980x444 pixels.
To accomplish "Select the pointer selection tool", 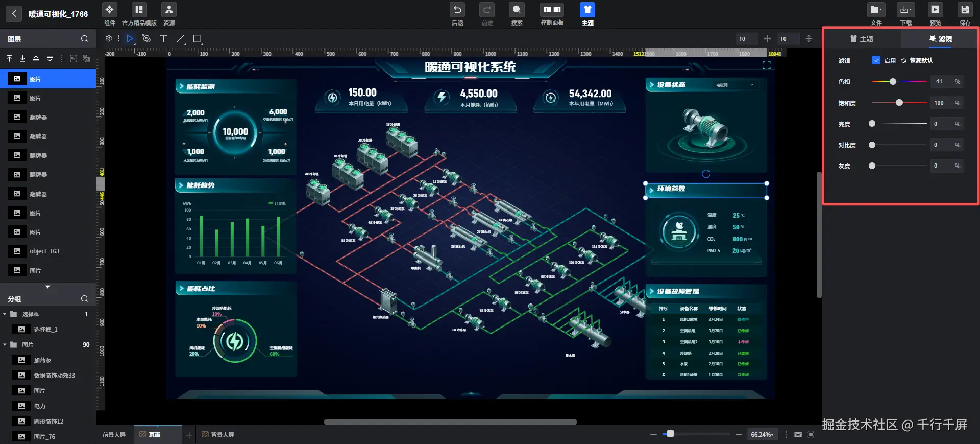I will pyautogui.click(x=130, y=38).
